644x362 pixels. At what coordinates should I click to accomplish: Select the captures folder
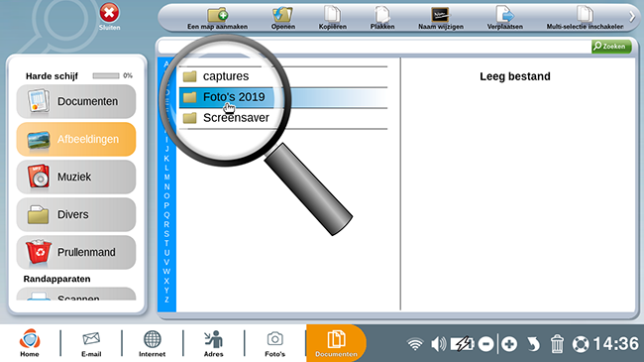[x=283, y=76]
